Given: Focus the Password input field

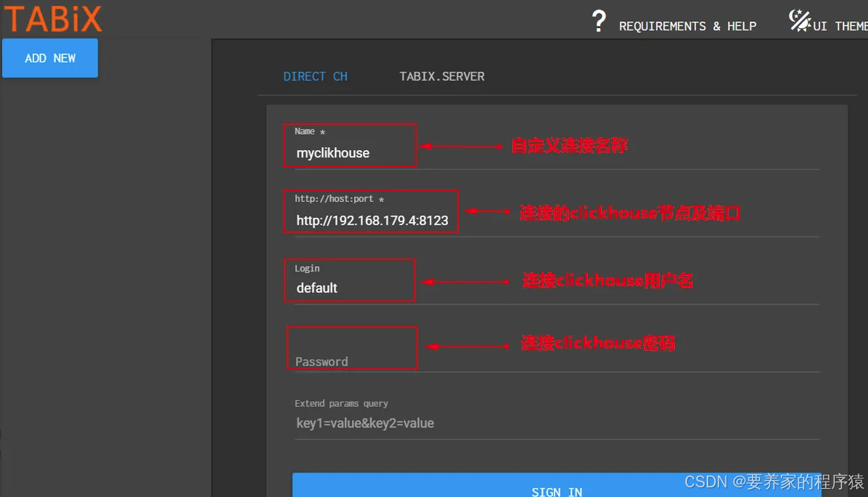Looking at the screenshot, I should pyautogui.click(x=556, y=361).
